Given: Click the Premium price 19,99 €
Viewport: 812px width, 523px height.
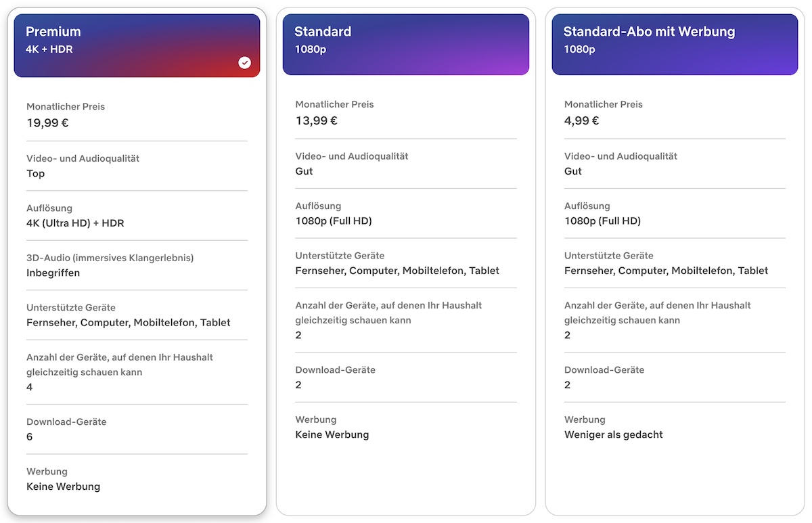Looking at the screenshot, I should pyautogui.click(x=47, y=122).
